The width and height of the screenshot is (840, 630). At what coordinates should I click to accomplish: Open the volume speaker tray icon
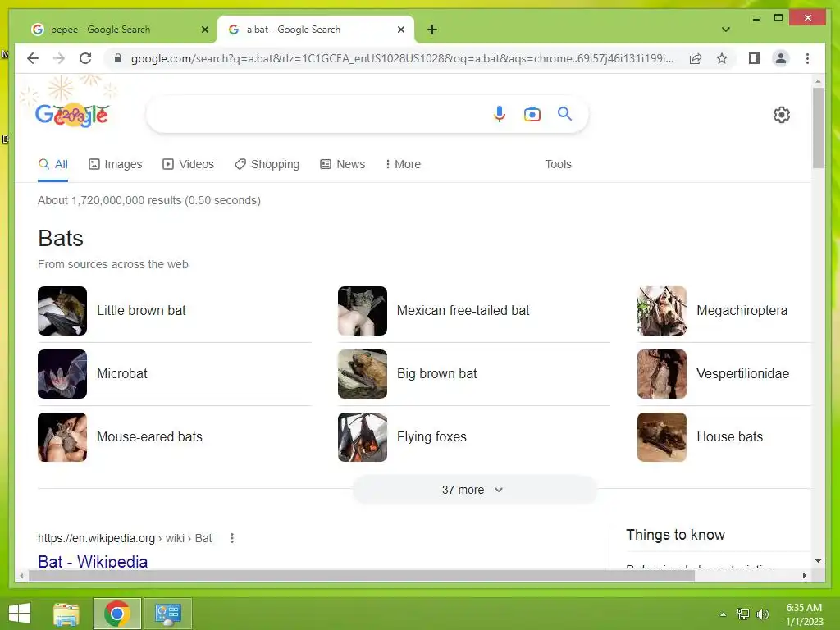click(762, 614)
